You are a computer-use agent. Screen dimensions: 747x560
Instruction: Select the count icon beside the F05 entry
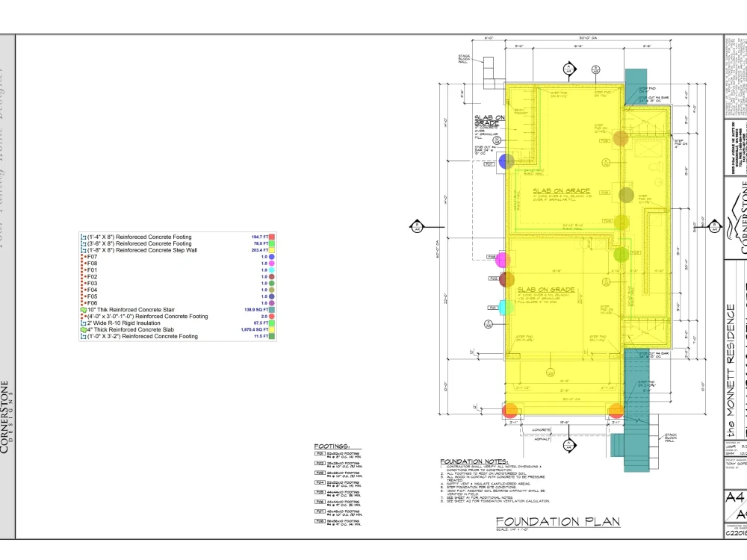point(82,296)
